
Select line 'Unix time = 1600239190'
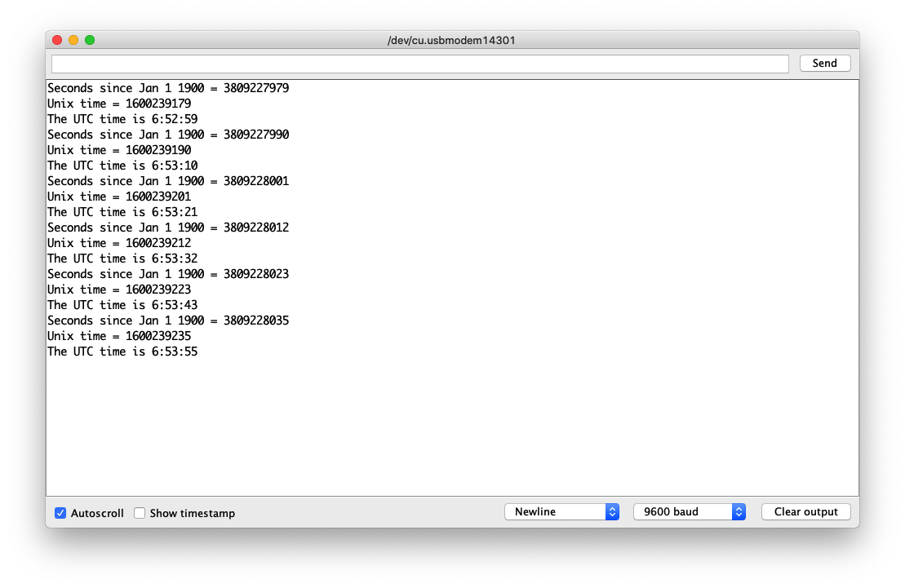(119, 151)
